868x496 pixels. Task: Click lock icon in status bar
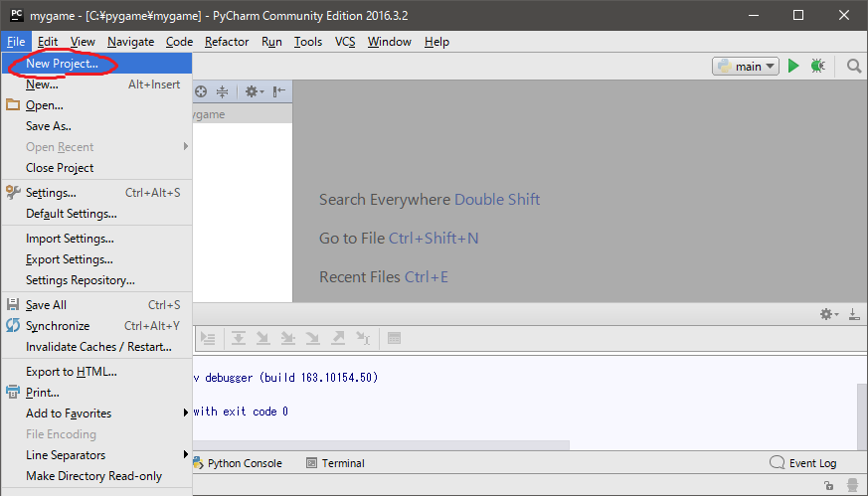[828, 485]
